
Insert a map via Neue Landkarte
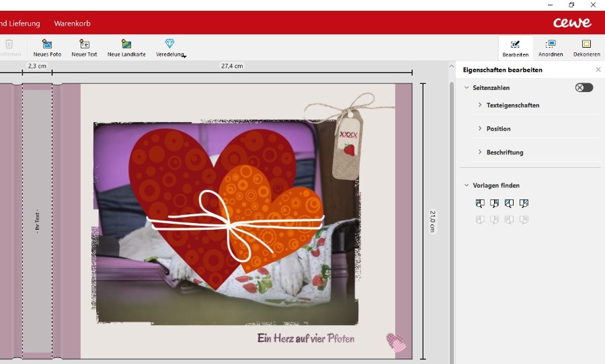tap(126, 44)
